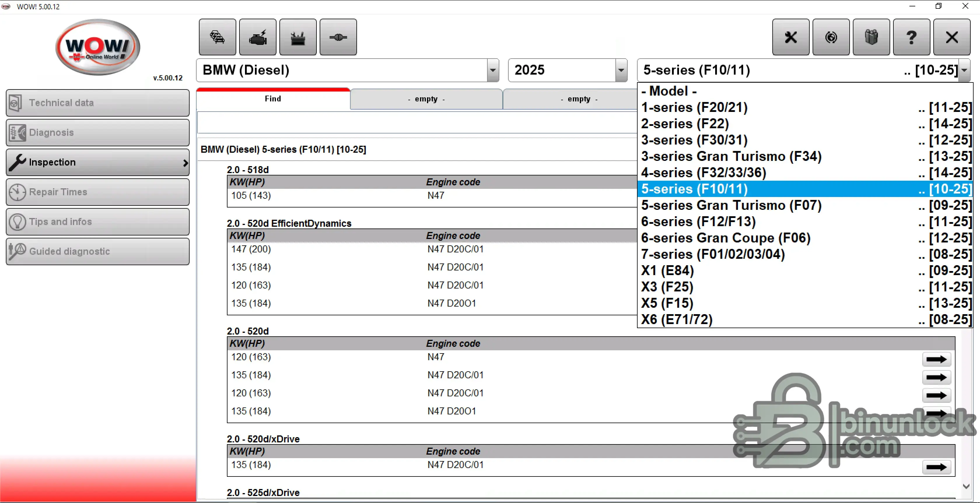Image resolution: width=980 pixels, height=503 pixels.
Task: Select 7-series (F01/02/03/04) model
Action: (x=805, y=254)
